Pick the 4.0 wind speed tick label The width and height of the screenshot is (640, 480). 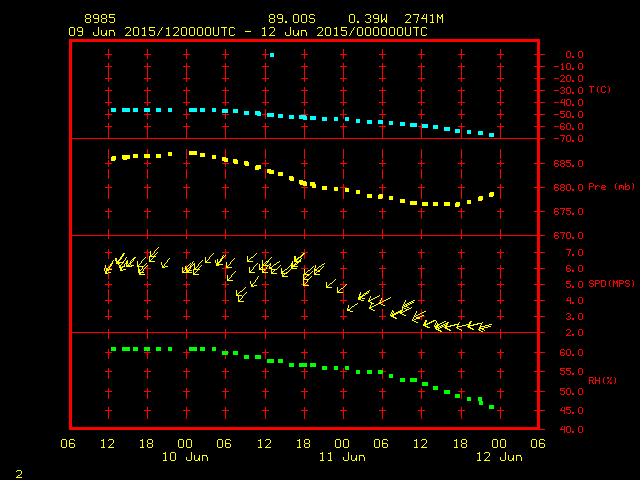pos(574,301)
